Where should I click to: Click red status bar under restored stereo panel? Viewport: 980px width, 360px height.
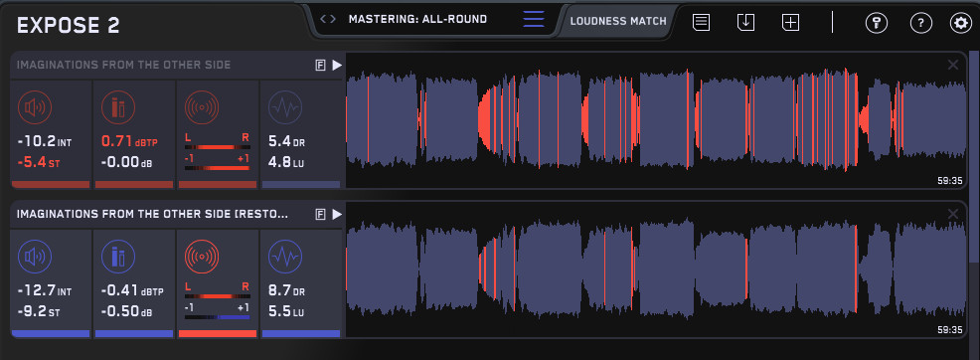(218, 334)
